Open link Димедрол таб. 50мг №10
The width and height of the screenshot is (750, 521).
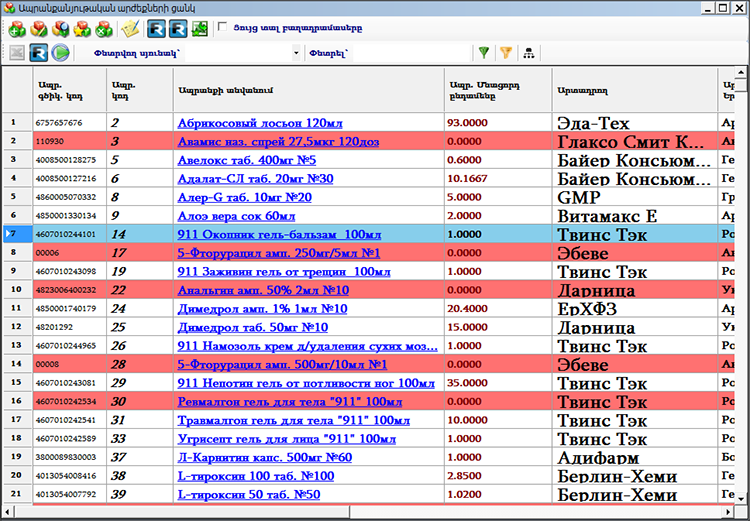pyautogui.click(x=253, y=328)
